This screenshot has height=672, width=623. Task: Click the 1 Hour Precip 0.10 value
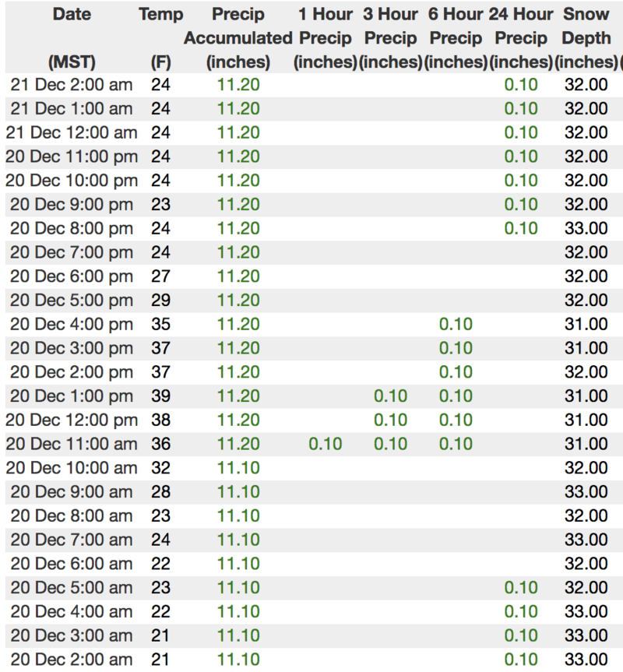[x=325, y=444]
